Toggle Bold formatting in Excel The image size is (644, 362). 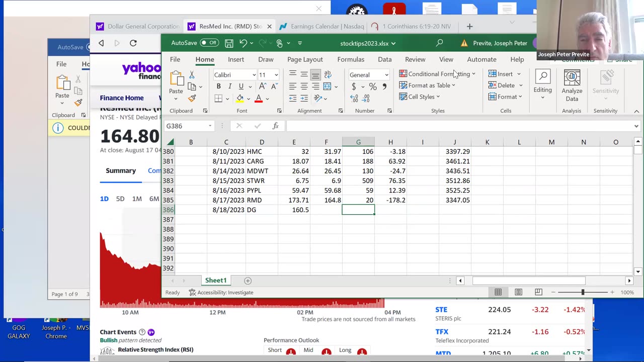[x=218, y=86]
